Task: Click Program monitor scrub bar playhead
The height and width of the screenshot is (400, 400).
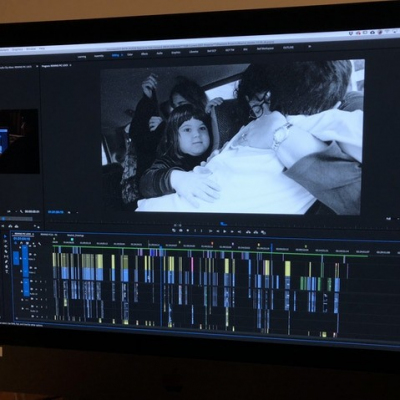Action: point(224,224)
